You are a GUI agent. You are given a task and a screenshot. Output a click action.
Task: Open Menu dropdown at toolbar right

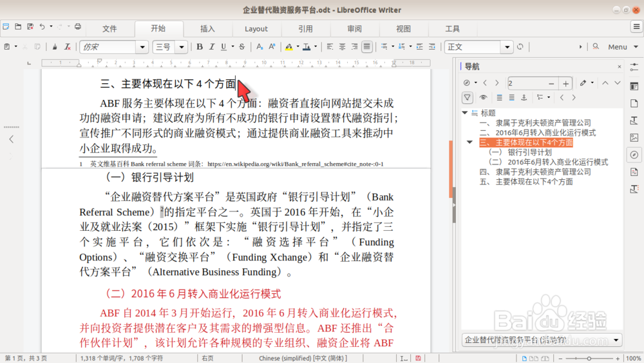pos(623,47)
